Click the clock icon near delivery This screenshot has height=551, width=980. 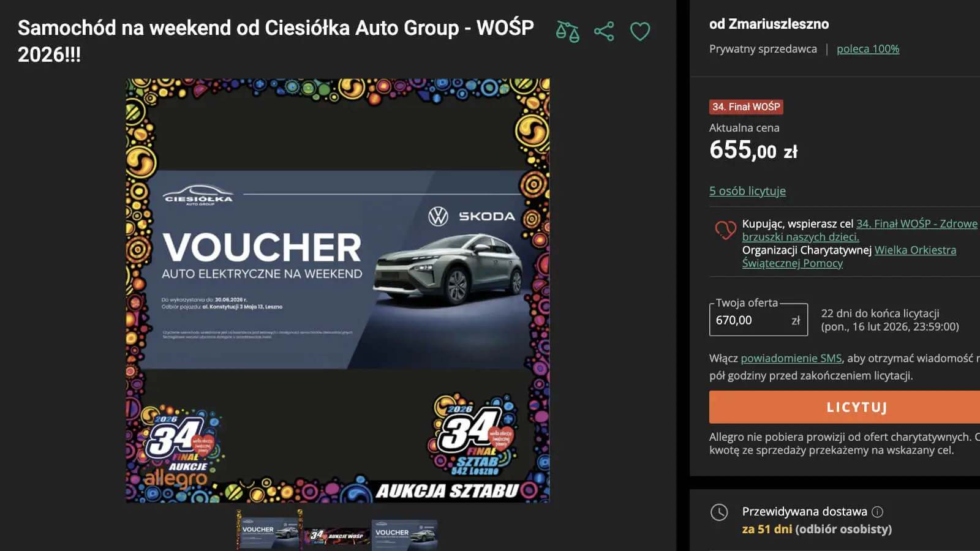click(719, 512)
